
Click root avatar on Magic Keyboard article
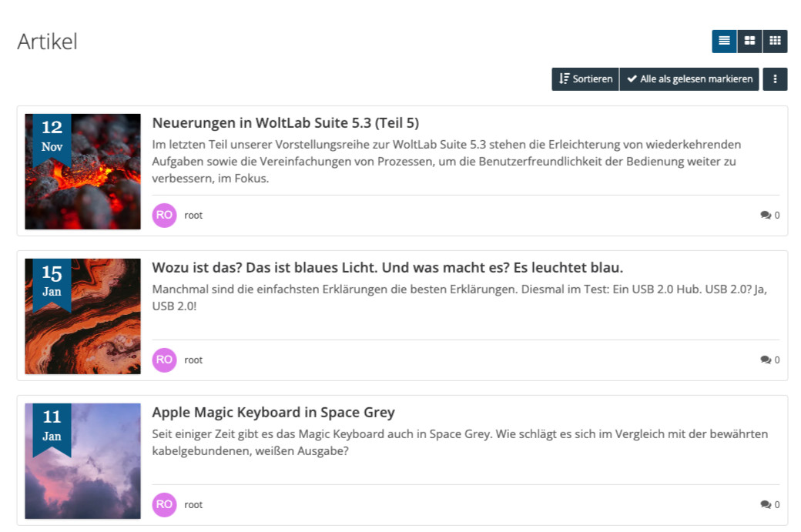coord(164,505)
